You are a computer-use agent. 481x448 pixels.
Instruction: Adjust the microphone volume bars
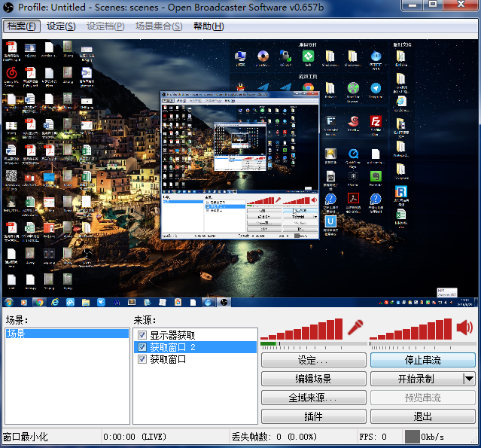[302, 329]
